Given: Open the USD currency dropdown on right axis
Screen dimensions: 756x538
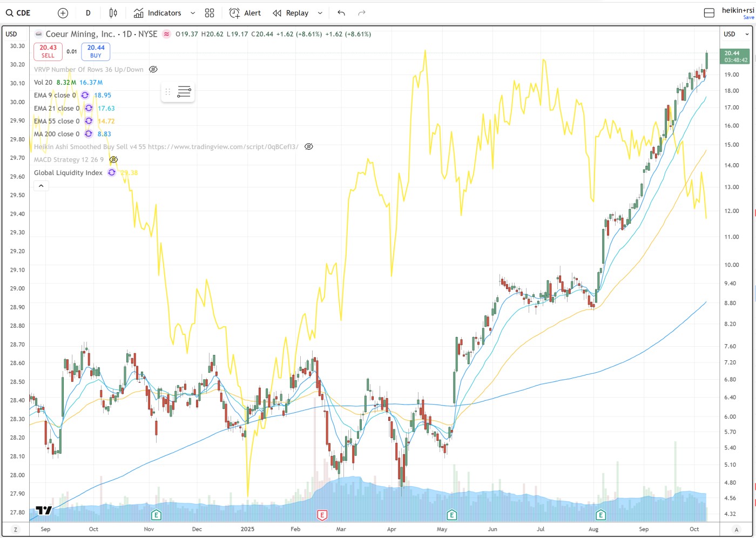Looking at the screenshot, I should (x=737, y=34).
